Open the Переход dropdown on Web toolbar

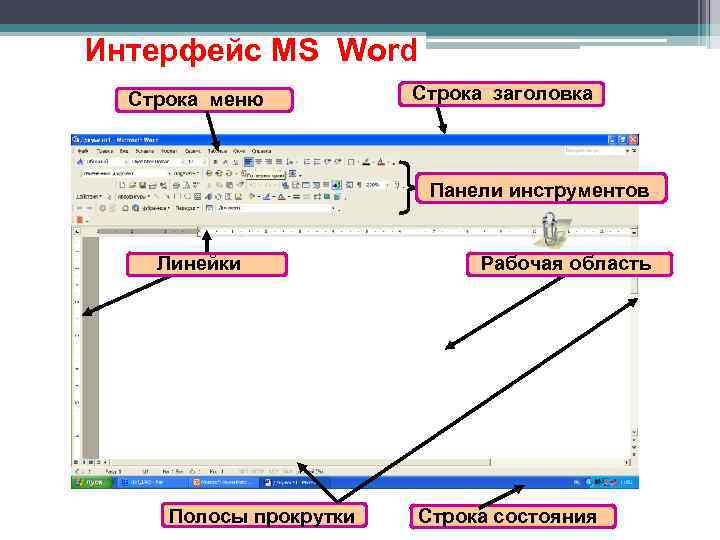(187, 208)
